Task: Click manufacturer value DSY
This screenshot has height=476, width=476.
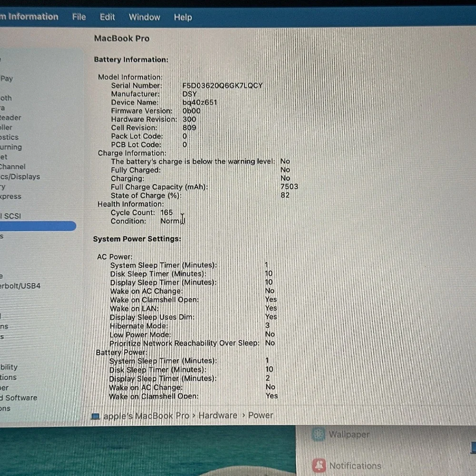Action: coord(189,94)
